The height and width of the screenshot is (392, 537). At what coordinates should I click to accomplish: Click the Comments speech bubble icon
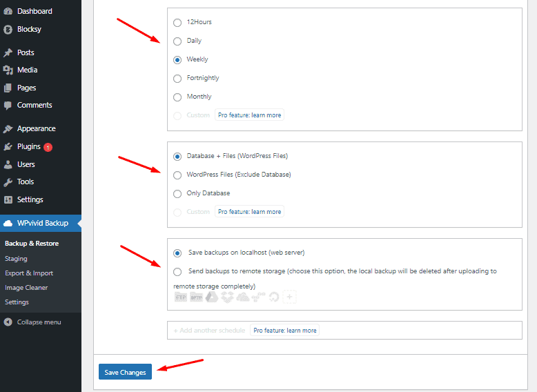coord(8,106)
